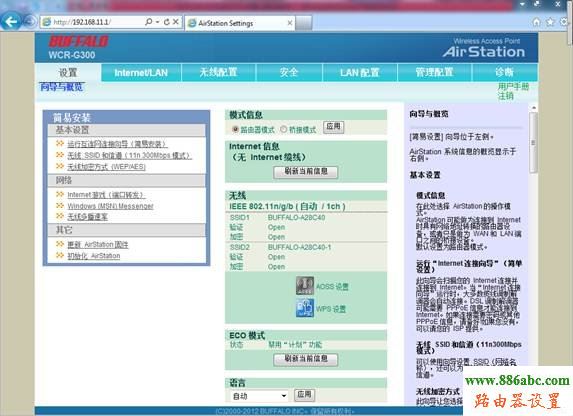
Task: Open the browser home icon
Action: click(536, 22)
